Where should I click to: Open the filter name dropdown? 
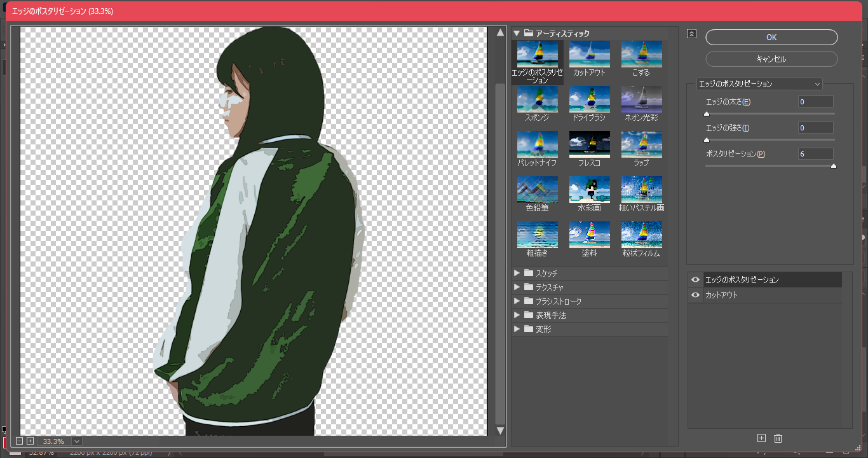759,84
